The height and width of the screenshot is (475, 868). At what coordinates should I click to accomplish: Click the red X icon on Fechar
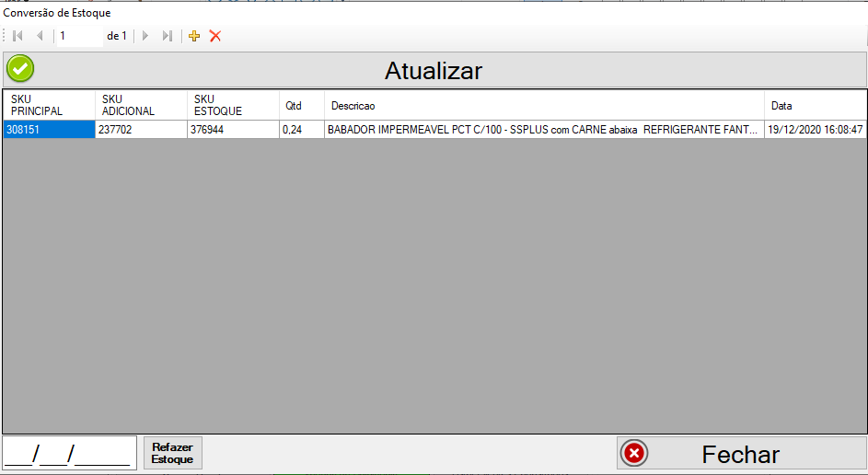click(x=634, y=454)
